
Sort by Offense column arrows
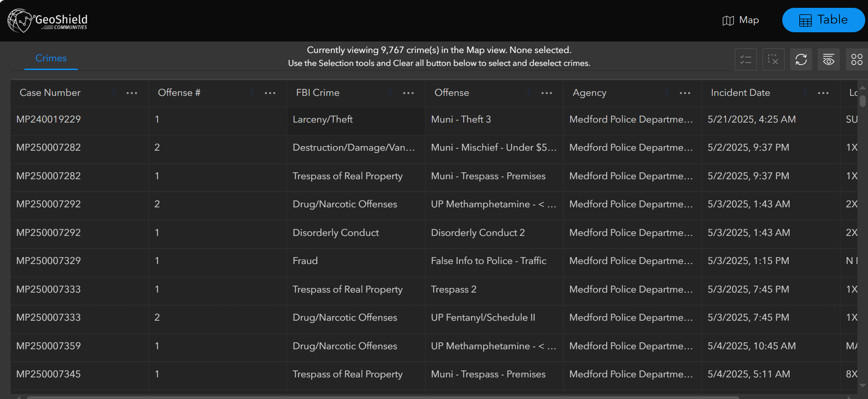529,93
